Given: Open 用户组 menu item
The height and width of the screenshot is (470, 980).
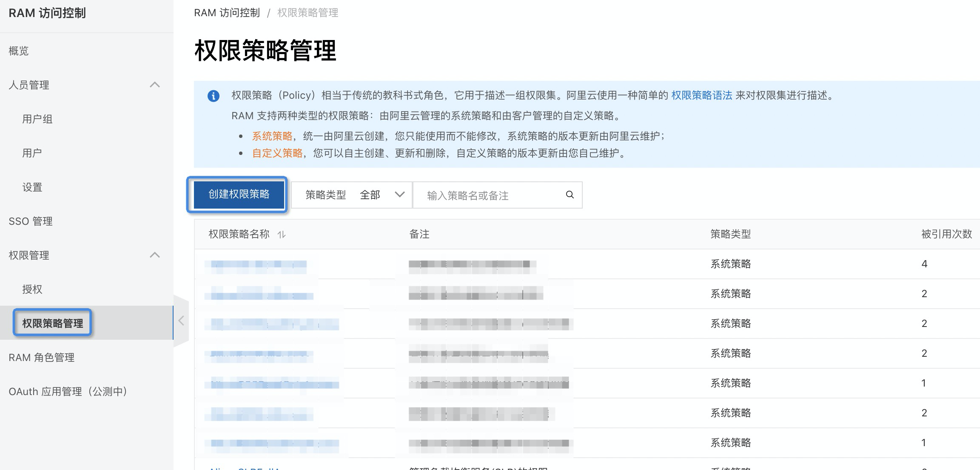Looking at the screenshot, I should click(37, 119).
